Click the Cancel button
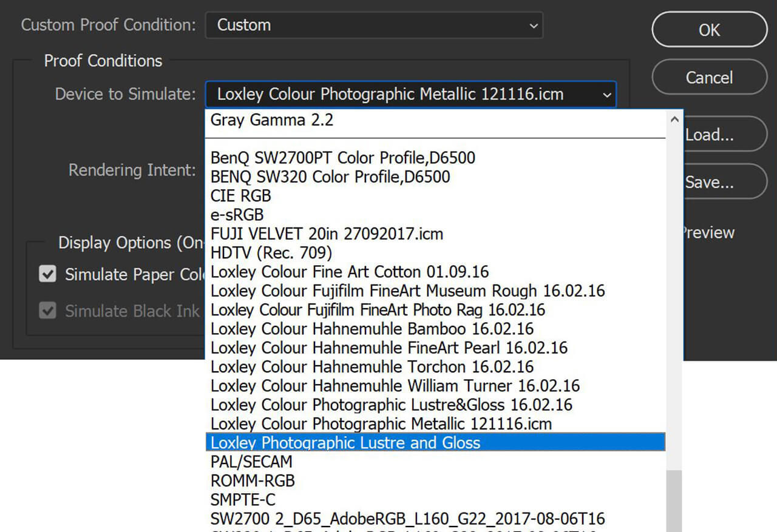777x532 pixels. [709, 77]
